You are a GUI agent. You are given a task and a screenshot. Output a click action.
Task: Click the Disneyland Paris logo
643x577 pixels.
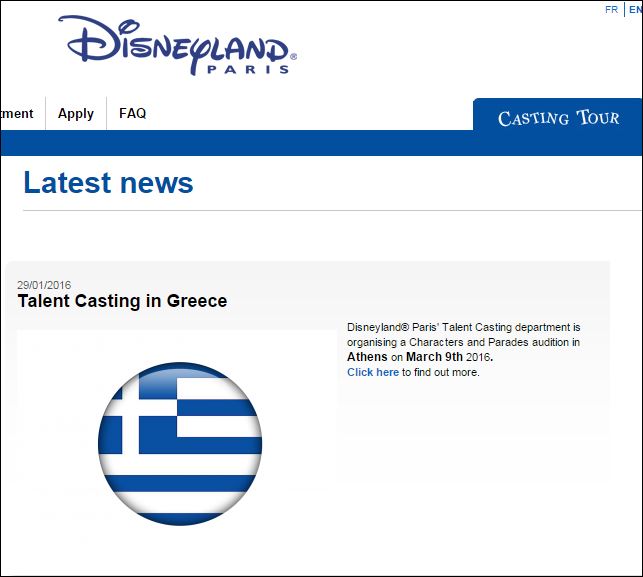[177, 44]
